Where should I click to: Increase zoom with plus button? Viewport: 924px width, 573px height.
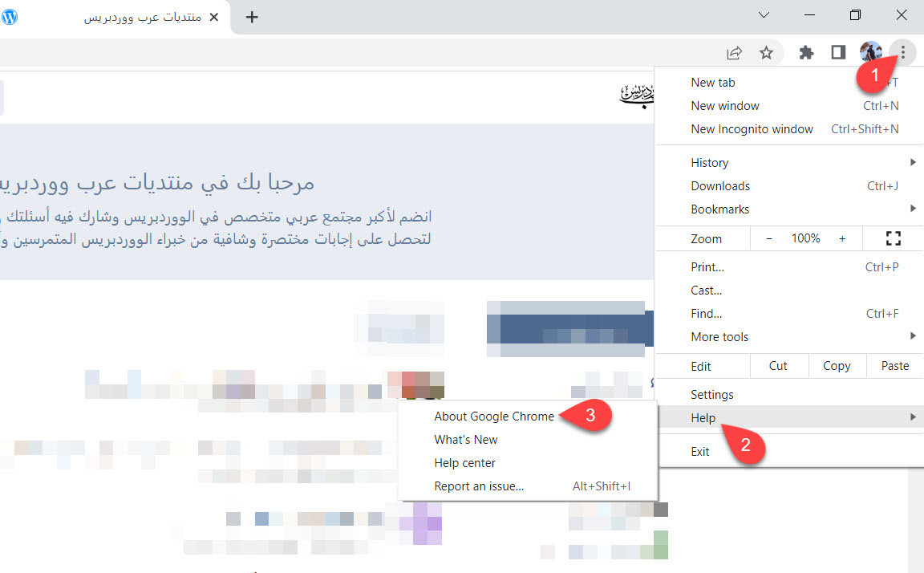tap(842, 239)
